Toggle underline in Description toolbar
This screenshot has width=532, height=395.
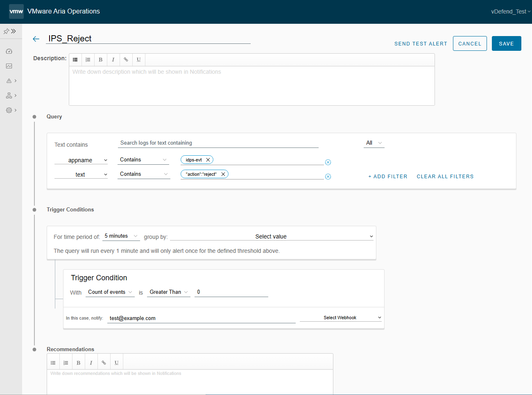(139, 60)
